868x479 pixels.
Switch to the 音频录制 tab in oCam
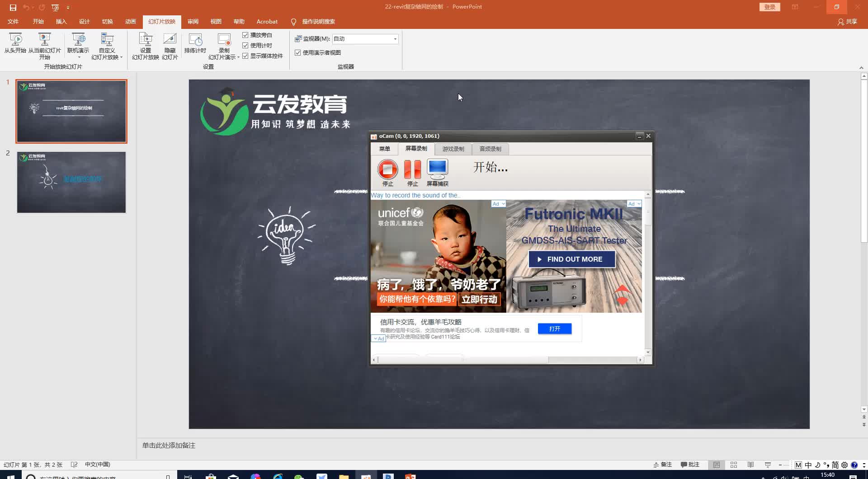pos(491,149)
